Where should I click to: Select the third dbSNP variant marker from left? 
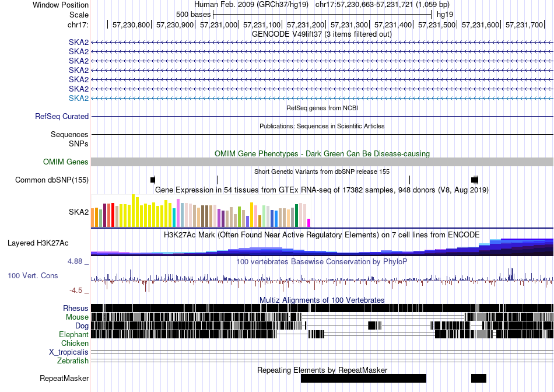(x=409, y=180)
